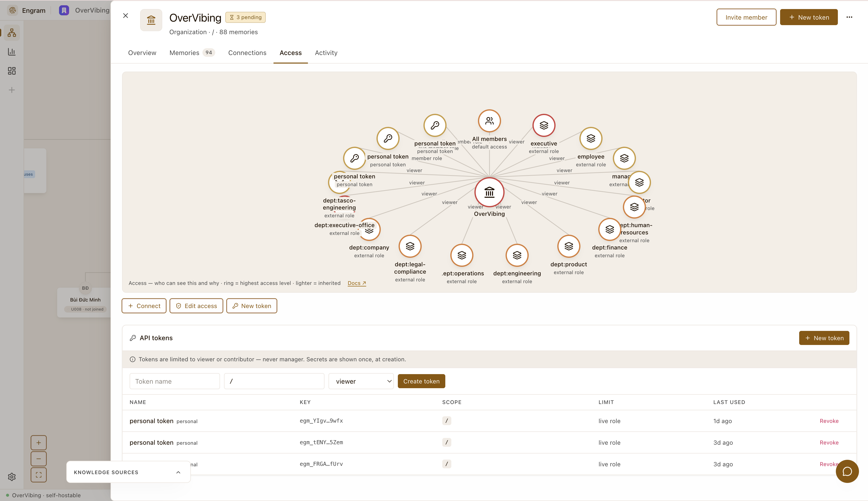Viewport: 868px width, 501px height.
Task: Open settings gear in sidebar
Action: [12, 477]
